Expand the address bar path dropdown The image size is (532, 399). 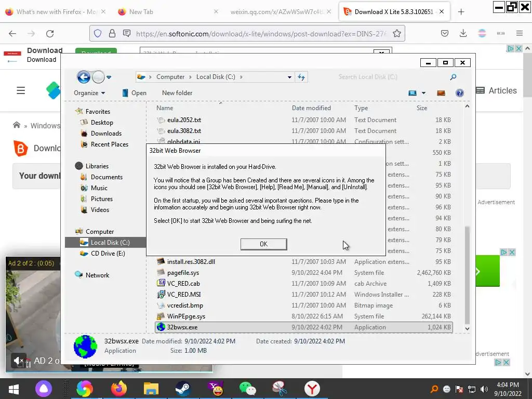(289, 77)
